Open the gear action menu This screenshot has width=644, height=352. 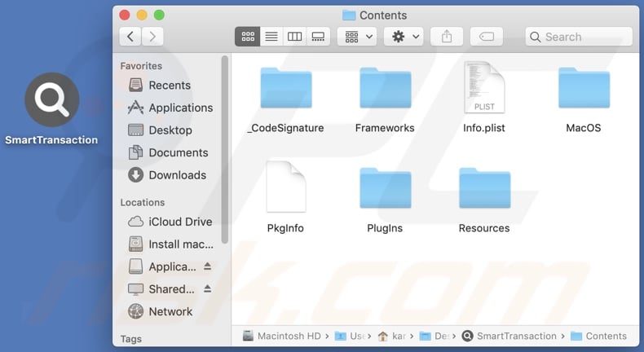click(x=404, y=37)
